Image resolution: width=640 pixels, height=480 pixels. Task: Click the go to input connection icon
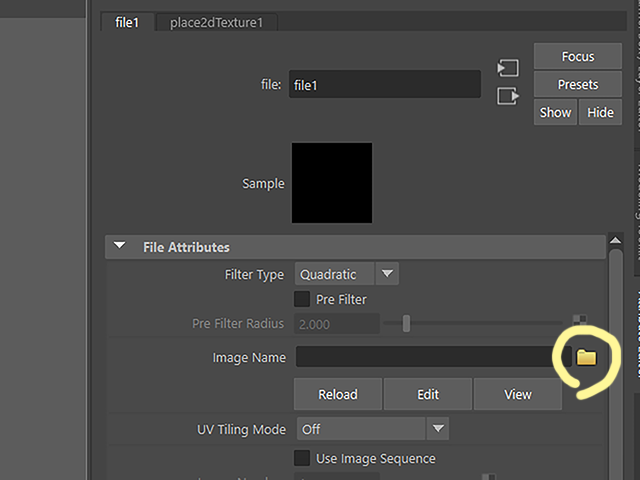(508, 68)
